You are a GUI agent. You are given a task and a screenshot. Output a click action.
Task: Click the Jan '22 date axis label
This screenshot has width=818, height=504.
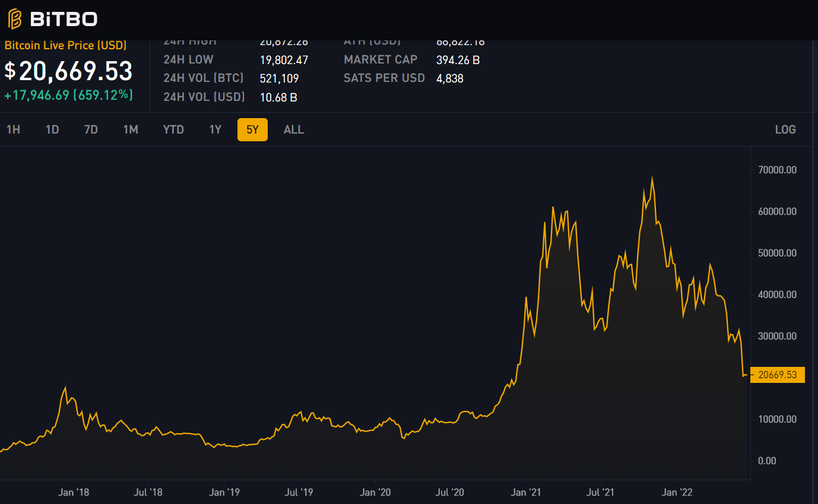[x=677, y=492]
